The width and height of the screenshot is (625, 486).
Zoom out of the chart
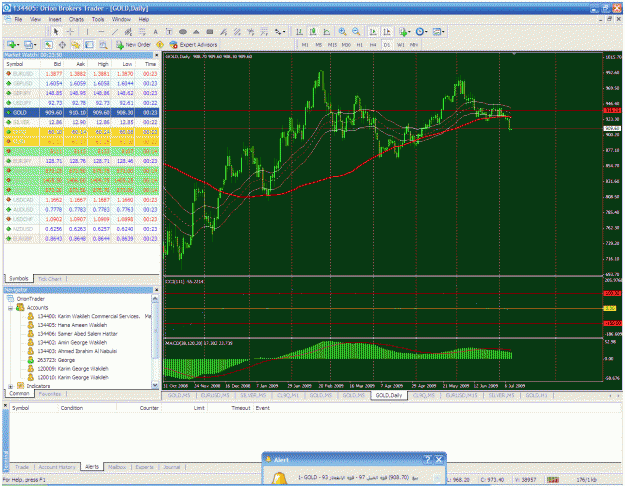[x=356, y=32]
